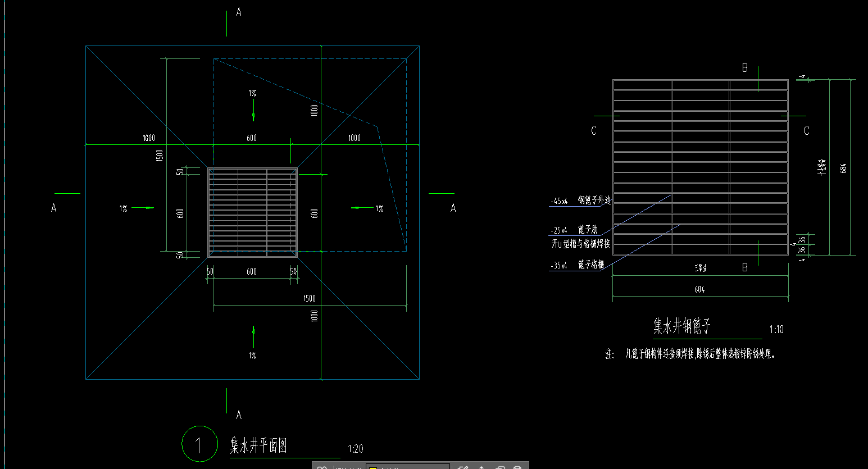
Task: Select the section mark A right of the plan
Action: [453, 208]
